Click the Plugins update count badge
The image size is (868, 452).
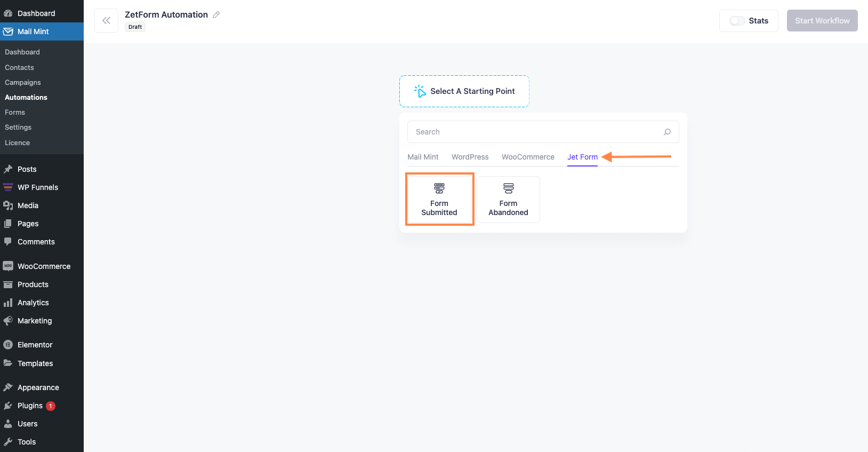(x=51, y=406)
